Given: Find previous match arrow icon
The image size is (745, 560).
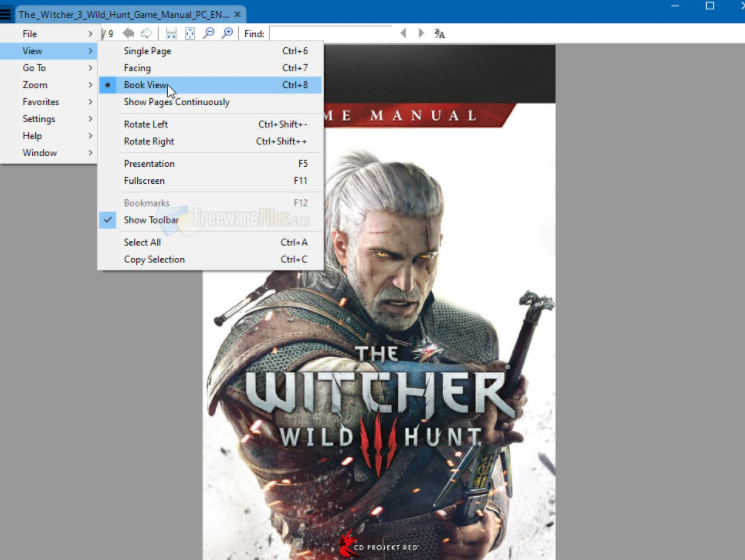Looking at the screenshot, I should click(x=403, y=33).
